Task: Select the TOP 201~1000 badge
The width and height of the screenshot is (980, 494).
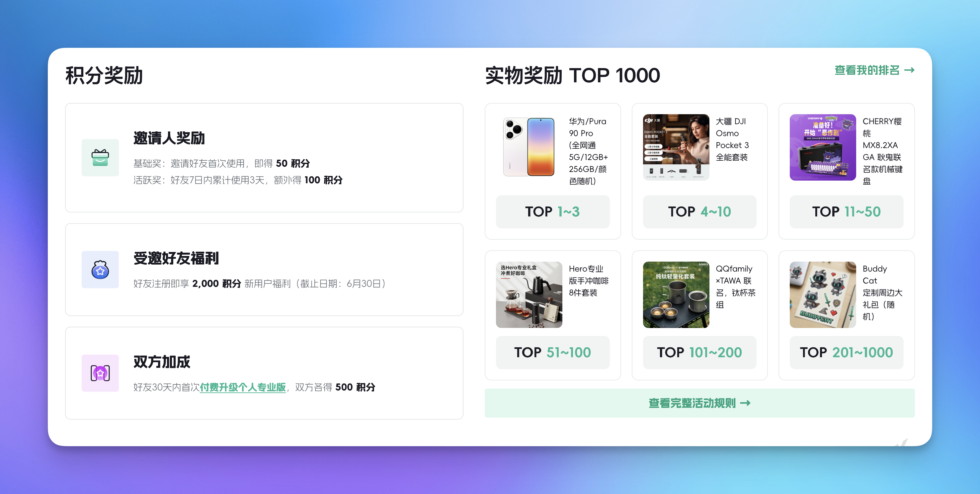Action: tap(846, 353)
